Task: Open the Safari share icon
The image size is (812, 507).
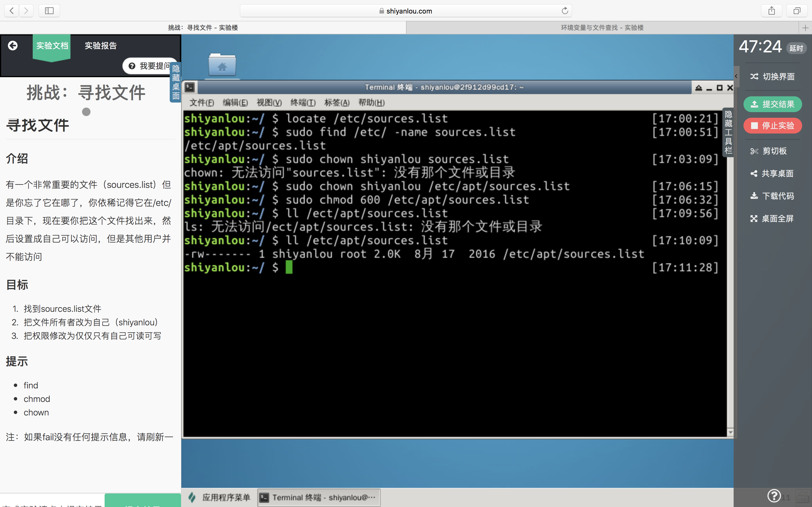Action: pyautogui.click(x=771, y=11)
